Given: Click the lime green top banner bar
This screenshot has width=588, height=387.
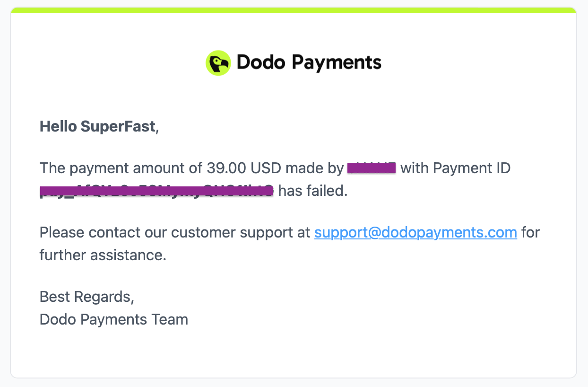Looking at the screenshot, I should 294,10.
